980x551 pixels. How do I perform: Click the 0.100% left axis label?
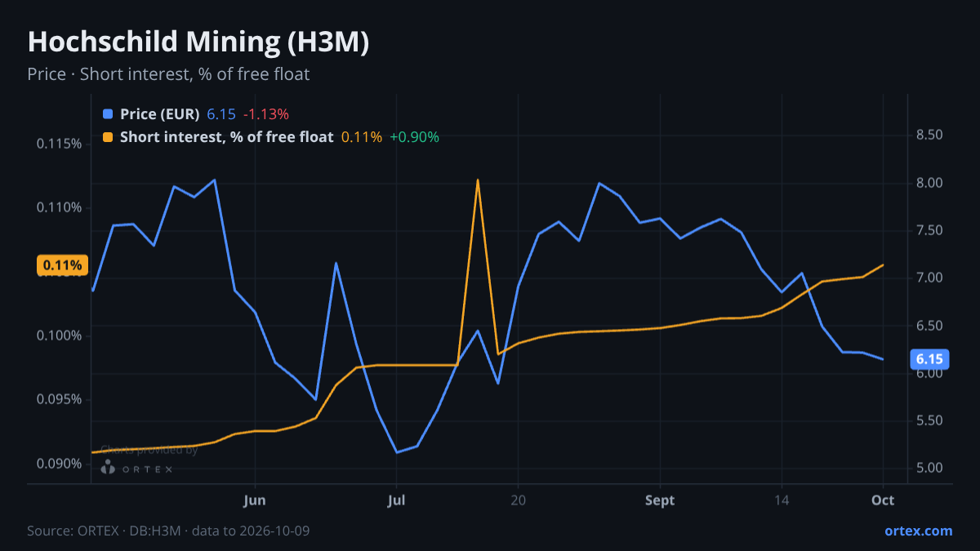60,335
